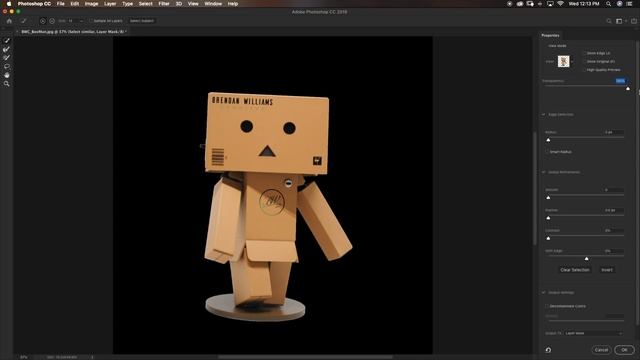Reset the workspace with the undo arrow icon
Image resolution: width=640 pixels, height=360 pixels.
[x=548, y=350]
